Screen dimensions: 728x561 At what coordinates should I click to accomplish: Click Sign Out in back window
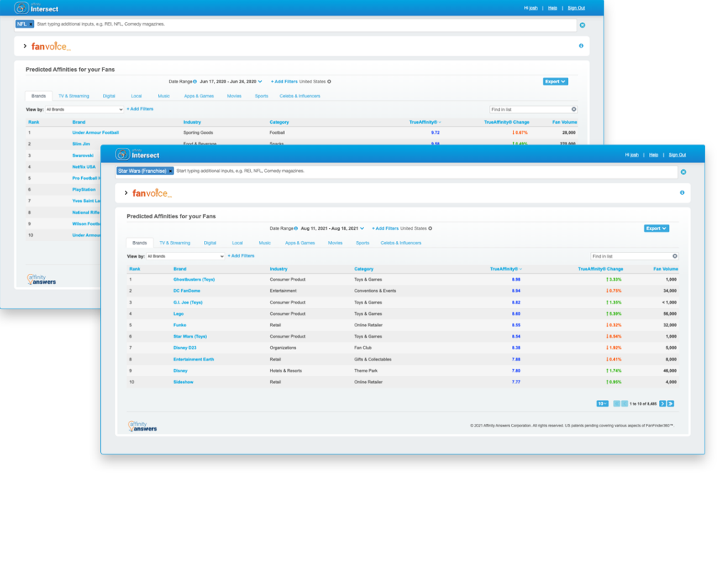pyautogui.click(x=576, y=9)
